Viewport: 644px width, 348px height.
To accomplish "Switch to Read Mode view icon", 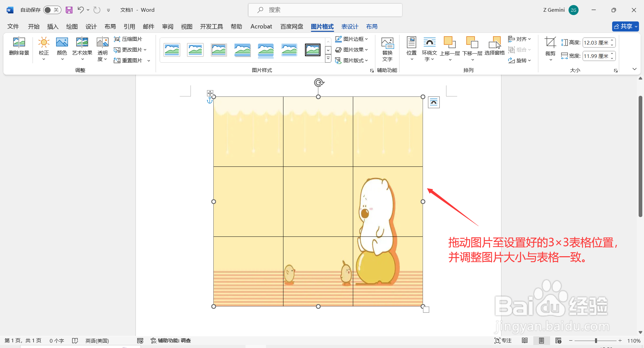I will [x=525, y=341].
